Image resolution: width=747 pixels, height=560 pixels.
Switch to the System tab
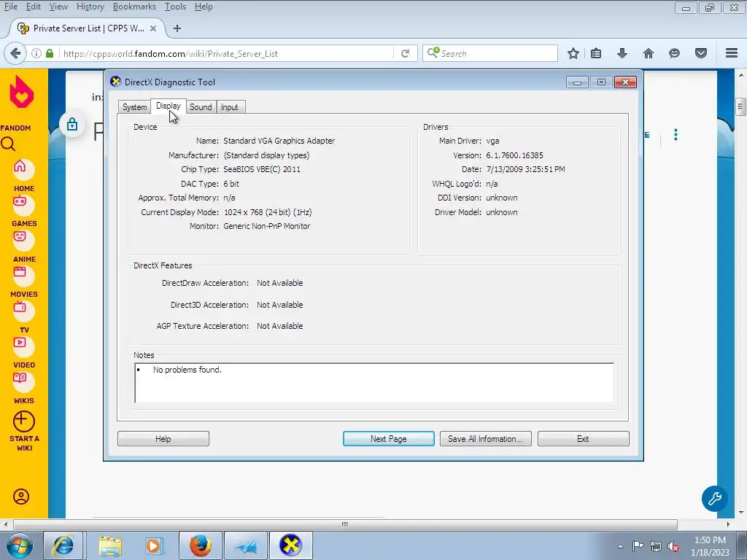pos(134,107)
